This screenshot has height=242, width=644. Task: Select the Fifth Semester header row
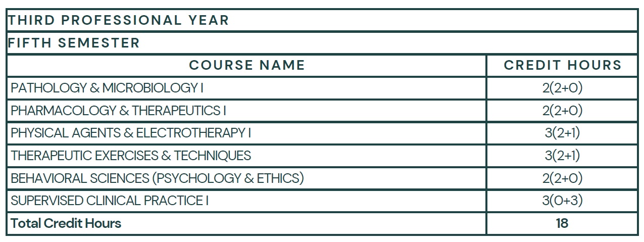[322, 43]
